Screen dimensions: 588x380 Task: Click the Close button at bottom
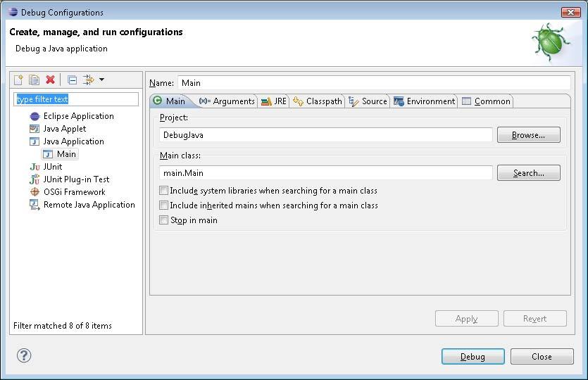coord(542,356)
